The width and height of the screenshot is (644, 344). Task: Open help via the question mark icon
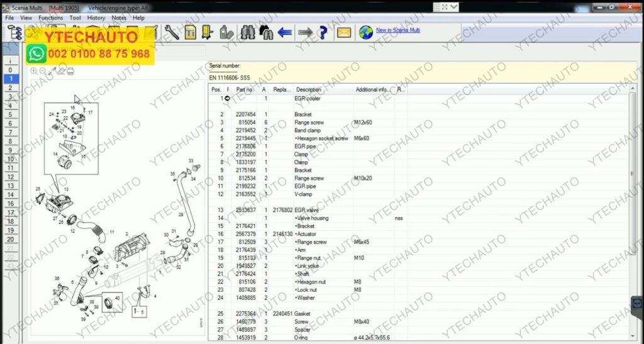323,33
